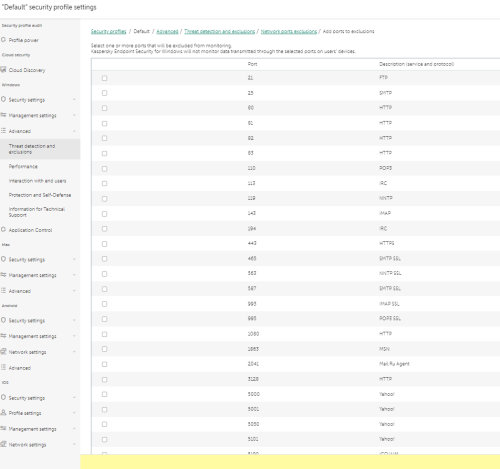Click the Mac Security settings icon
Screen dimensions: 500x469
[x=3, y=259]
